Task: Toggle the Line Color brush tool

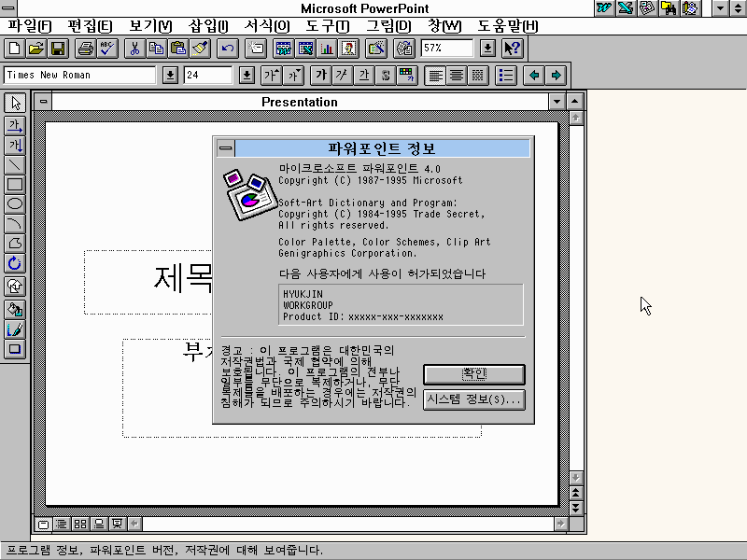Action: [x=15, y=329]
